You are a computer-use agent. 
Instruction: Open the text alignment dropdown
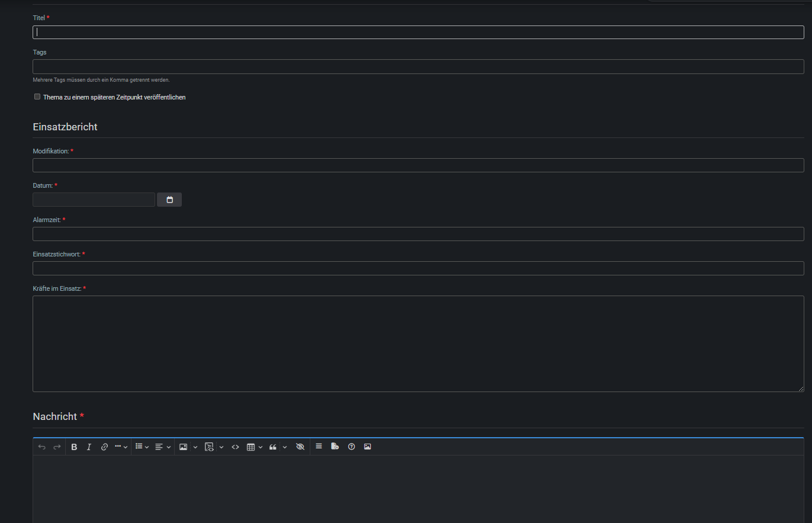click(162, 447)
